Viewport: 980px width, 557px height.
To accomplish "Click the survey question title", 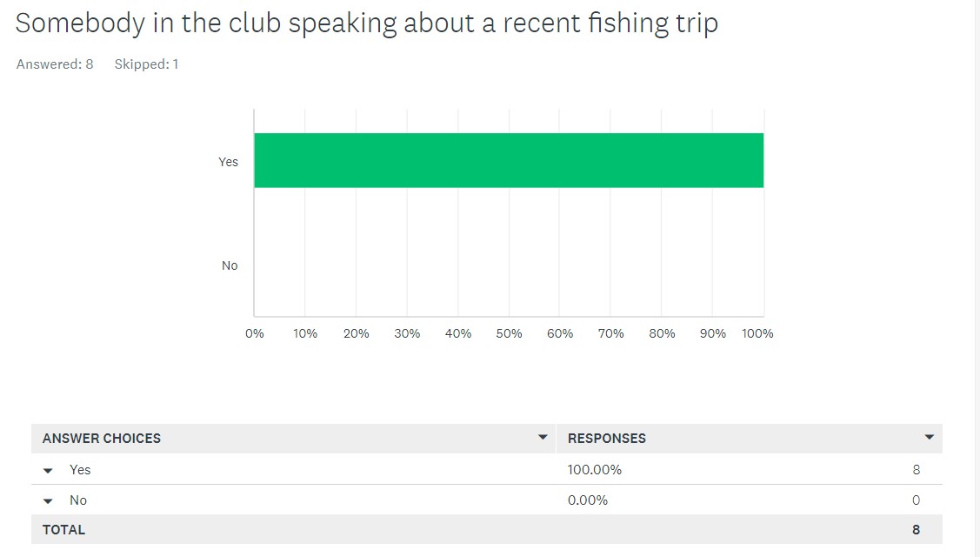I will coord(367,23).
